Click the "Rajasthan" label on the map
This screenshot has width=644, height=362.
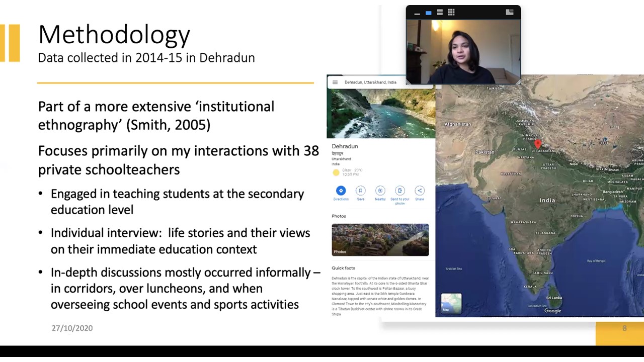[x=511, y=174]
